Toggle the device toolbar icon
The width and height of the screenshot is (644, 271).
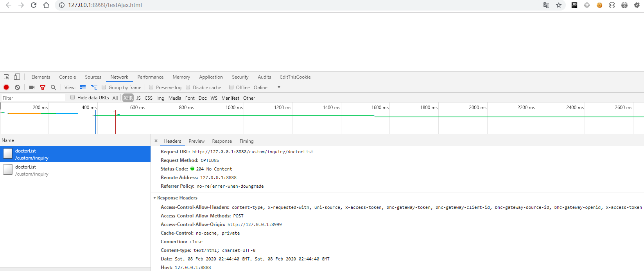(x=17, y=77)
